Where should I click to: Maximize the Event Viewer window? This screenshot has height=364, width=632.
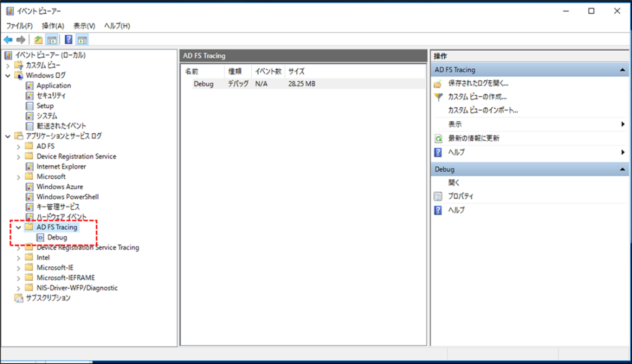[x=591, y=11]
